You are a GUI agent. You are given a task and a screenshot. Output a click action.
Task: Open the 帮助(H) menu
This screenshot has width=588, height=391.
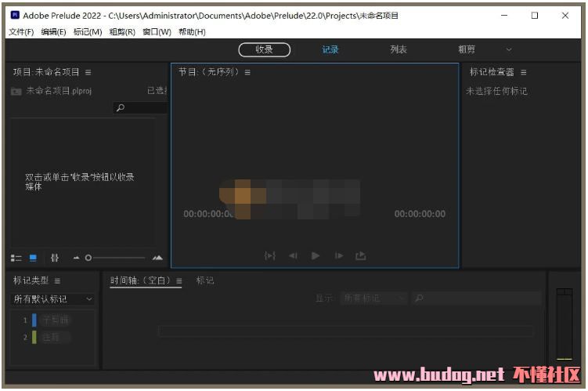click(x=192, y=32)
